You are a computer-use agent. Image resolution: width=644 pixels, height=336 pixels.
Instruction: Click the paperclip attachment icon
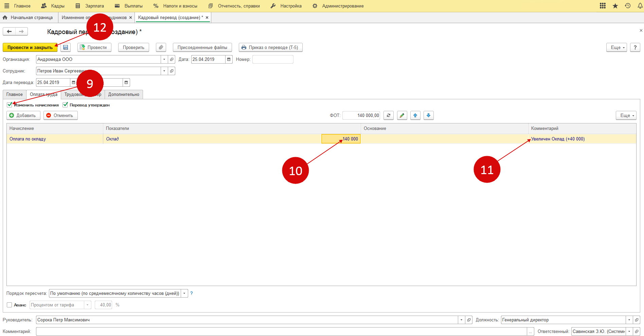161,47
